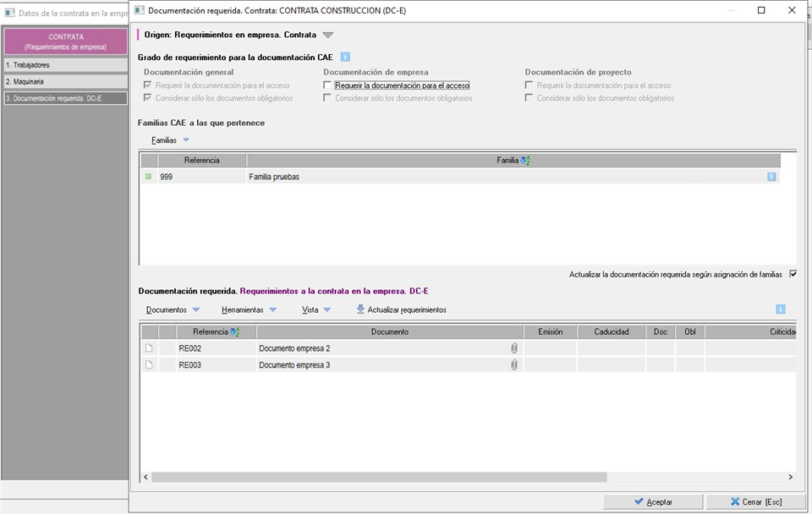Select Trabajadores in the left sidebar
This screenshot has height=514, width=812.
pyautogui.click(x=64, y=65)
